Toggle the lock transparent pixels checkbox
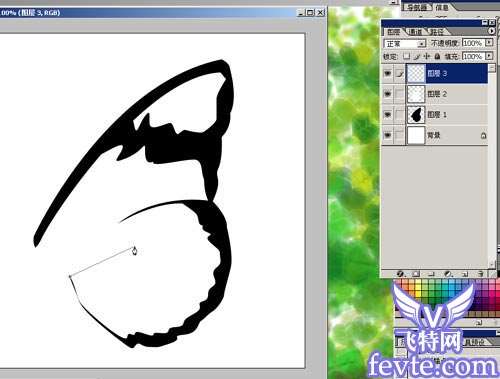Viewport: 500px width, 379px height. pyautogui.click(x=406, y=56)
